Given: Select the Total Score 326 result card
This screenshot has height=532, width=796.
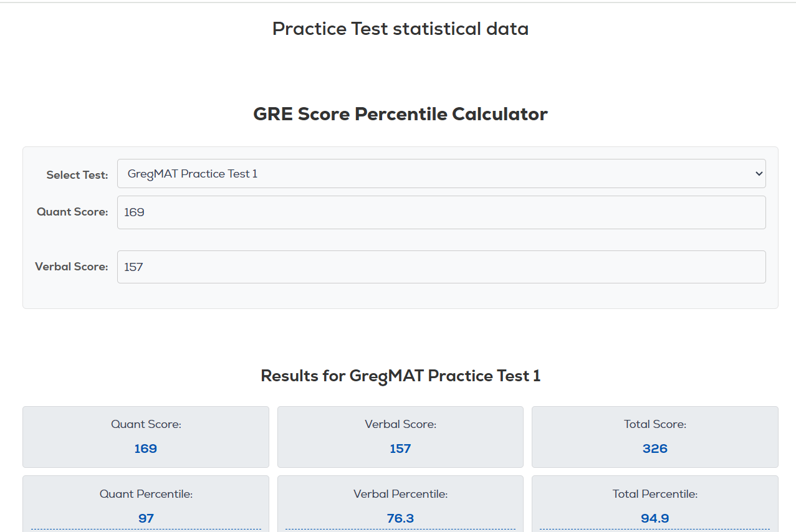Looking at the screenshot, I should pyautogui.click(x=655, y=437).
